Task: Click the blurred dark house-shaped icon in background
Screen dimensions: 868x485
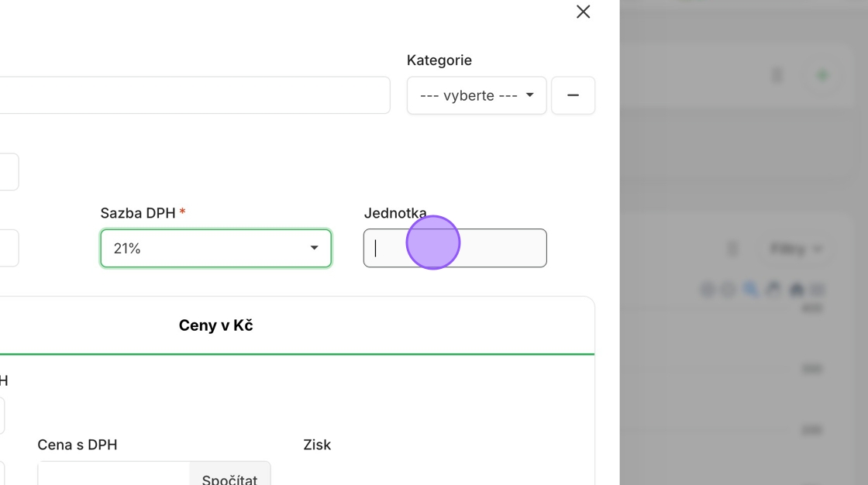Action: 797,288
